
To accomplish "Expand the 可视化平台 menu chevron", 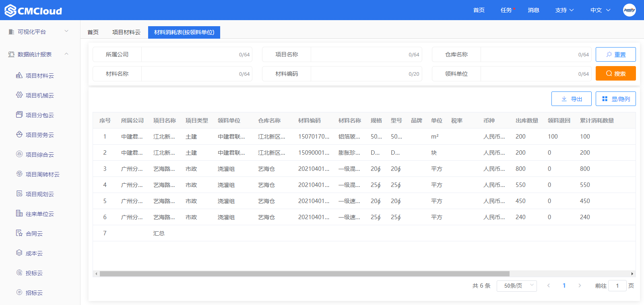I will coord(66,31).
